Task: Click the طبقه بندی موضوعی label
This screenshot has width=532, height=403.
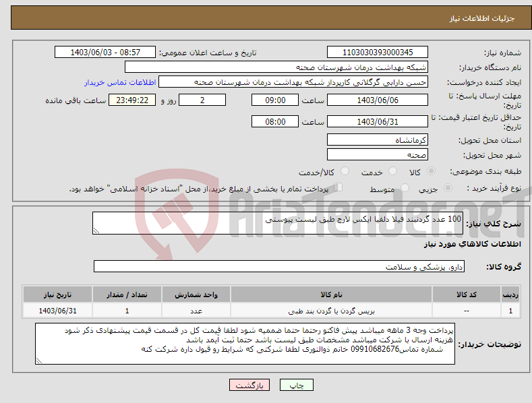Action: click(485, 172)
